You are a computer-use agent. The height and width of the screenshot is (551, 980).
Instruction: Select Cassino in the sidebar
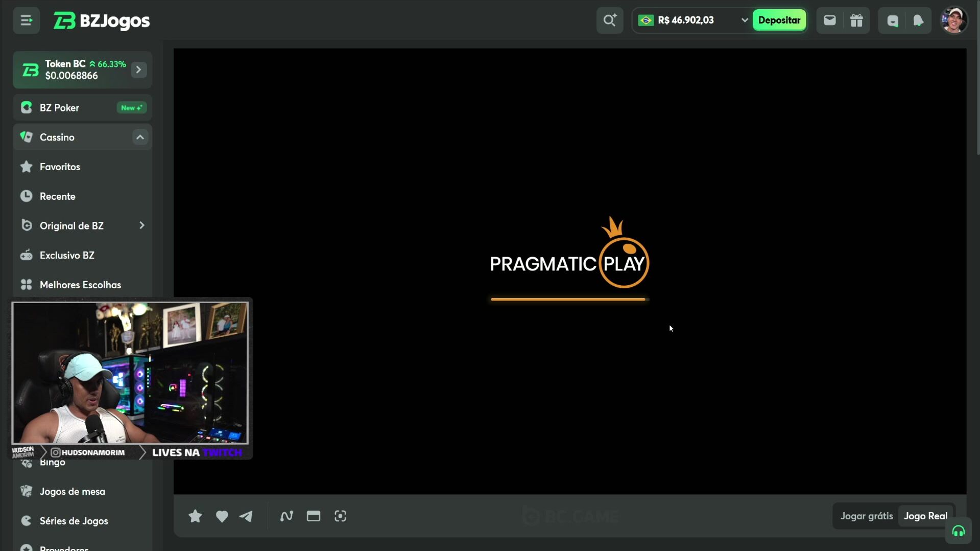pos(82,137)
